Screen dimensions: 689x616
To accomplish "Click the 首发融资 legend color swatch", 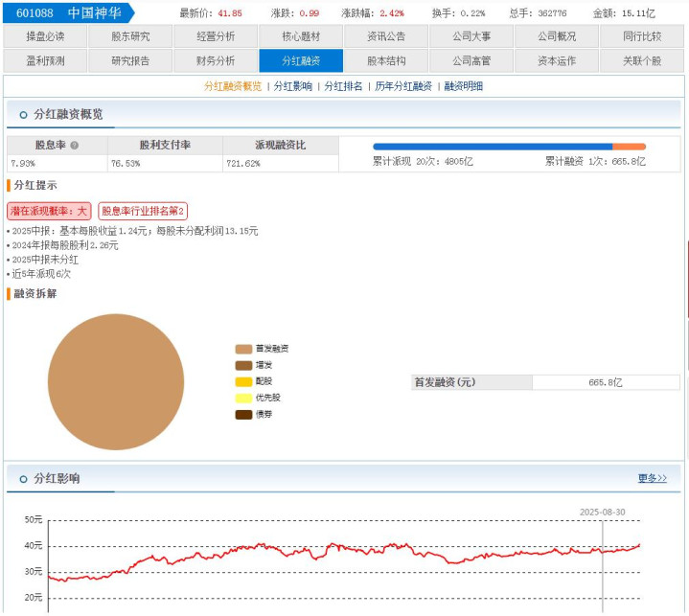I will pyautogui.click(x=243, y=349).
